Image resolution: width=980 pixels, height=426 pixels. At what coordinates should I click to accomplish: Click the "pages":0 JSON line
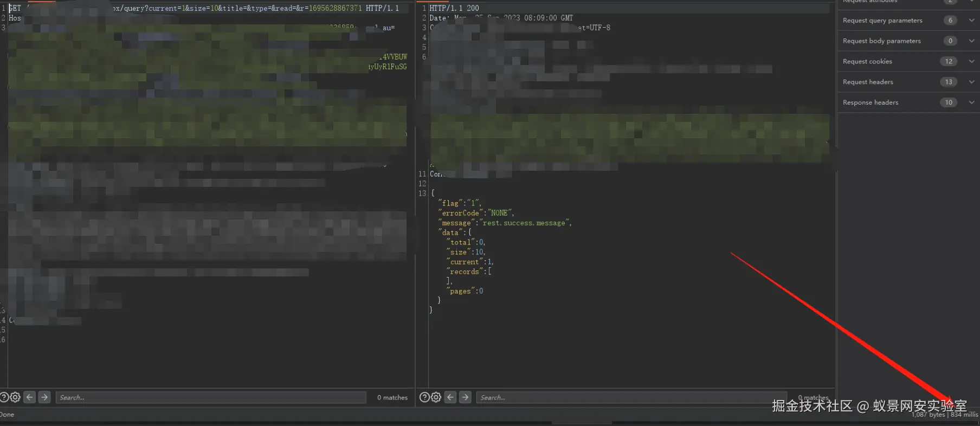pos(466,291)
